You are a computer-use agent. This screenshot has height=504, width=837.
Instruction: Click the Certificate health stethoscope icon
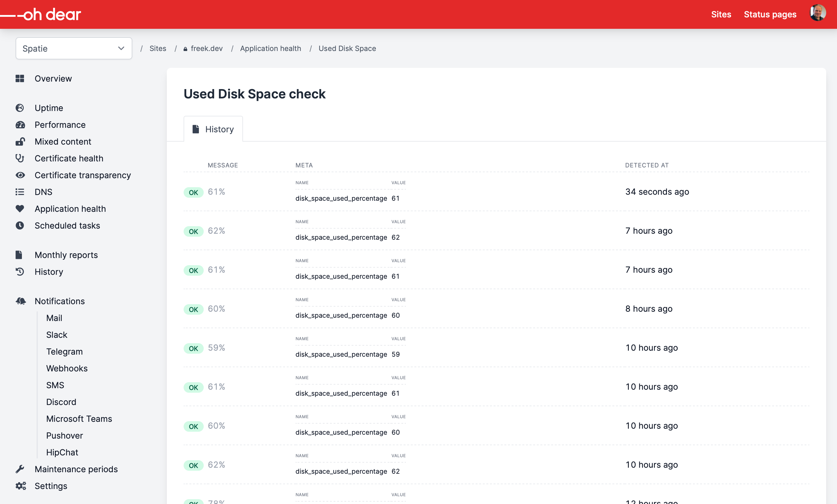20,158
